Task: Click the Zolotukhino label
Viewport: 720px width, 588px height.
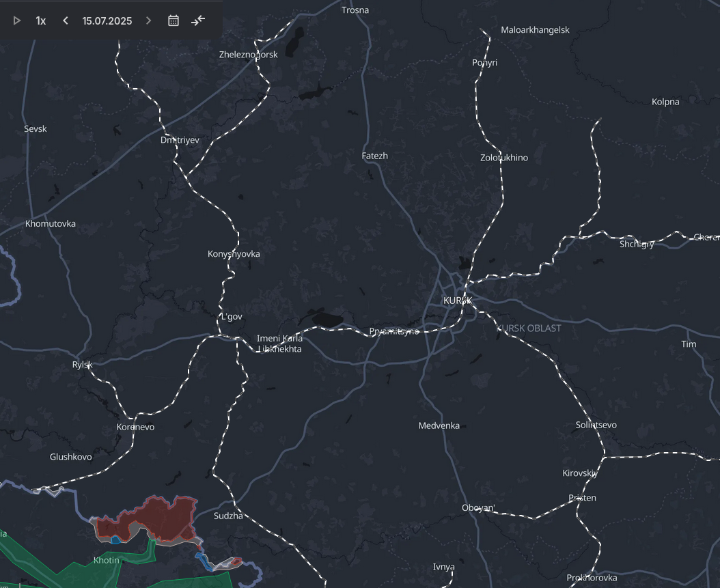Action: 504,158
